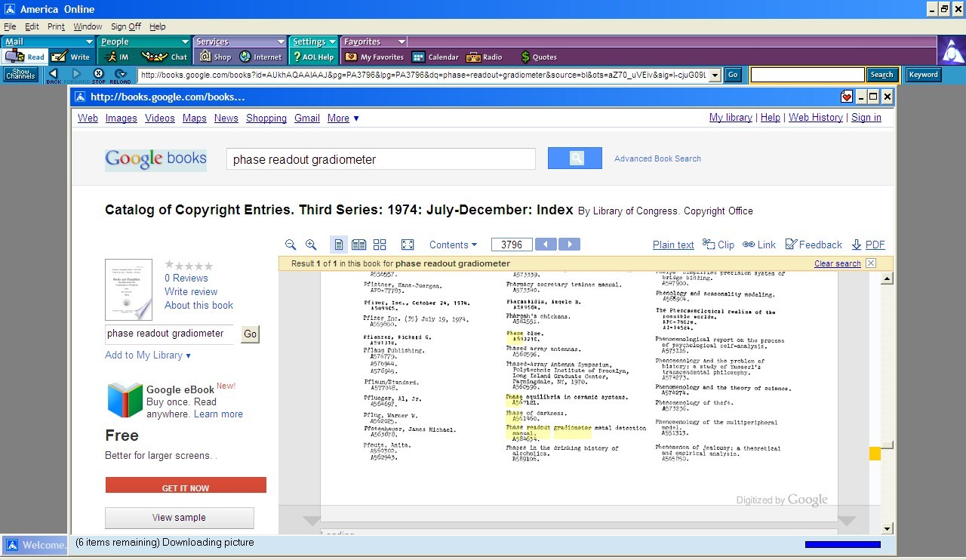Click the Stop loading button
Screen dimensions: 966x560
point(99,75)
